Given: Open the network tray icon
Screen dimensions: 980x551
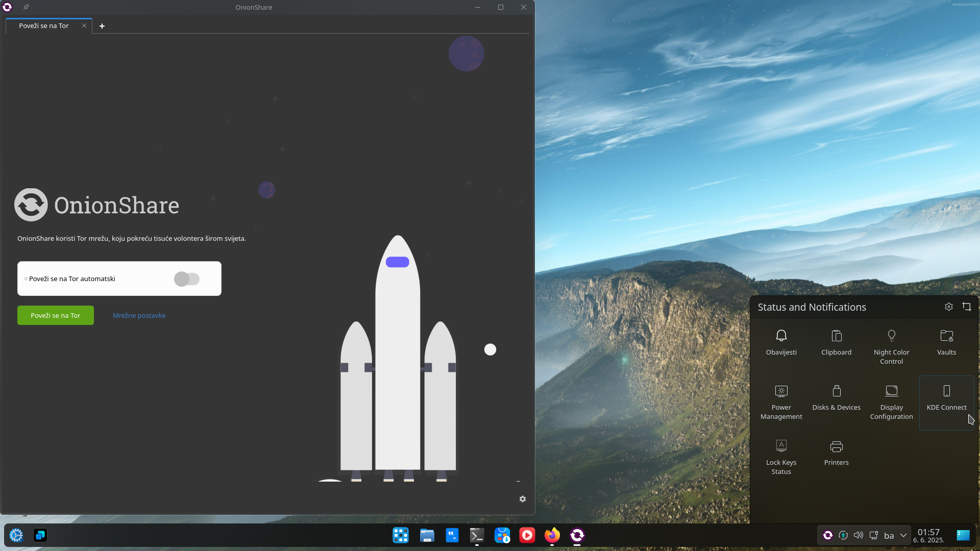Looking at the screenshot, I should pyautogui.click(x=874, y=535).
